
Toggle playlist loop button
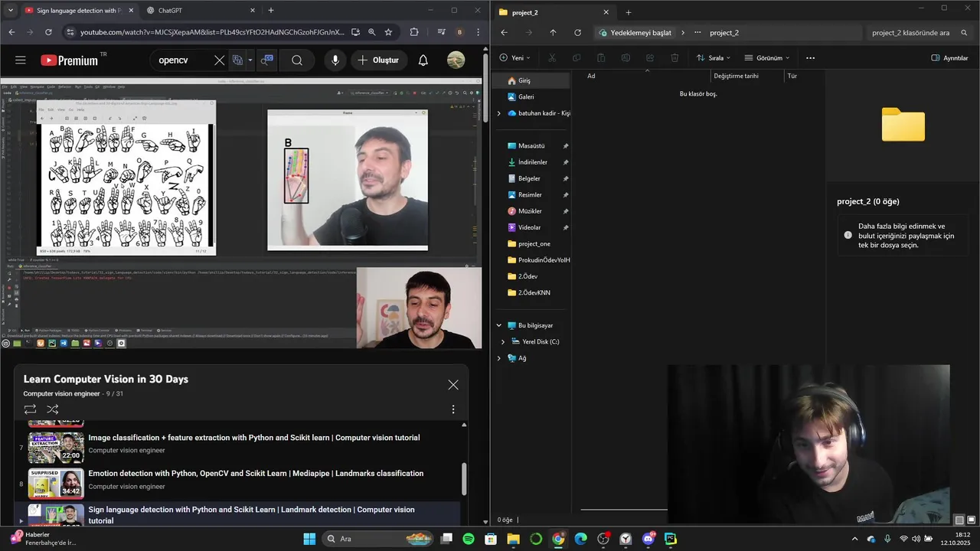pos(30,409)
